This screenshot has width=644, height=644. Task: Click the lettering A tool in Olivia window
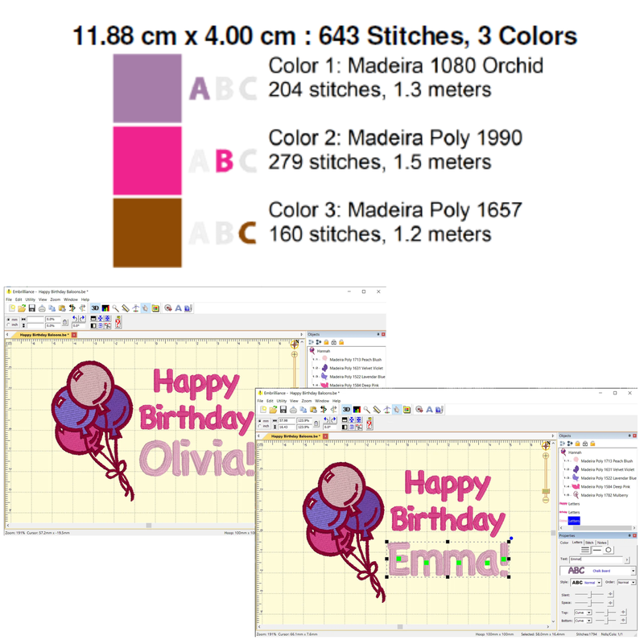click(x=178, y=308)
